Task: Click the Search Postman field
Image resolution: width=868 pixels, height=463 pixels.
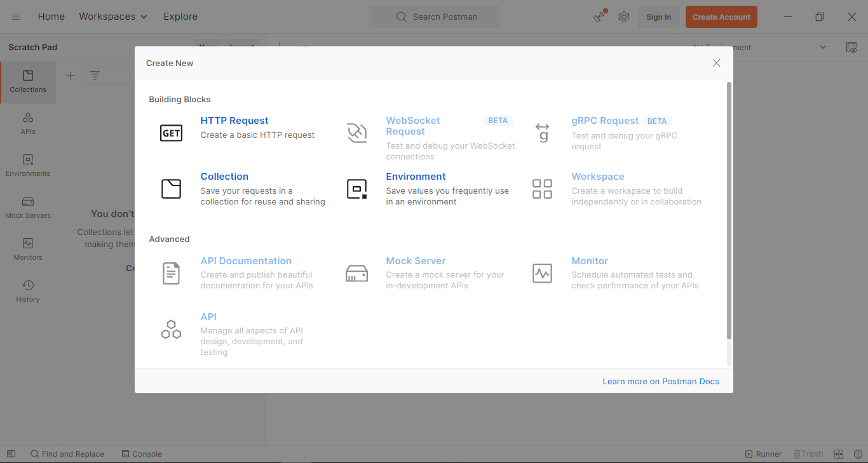Action: (434, 17)
